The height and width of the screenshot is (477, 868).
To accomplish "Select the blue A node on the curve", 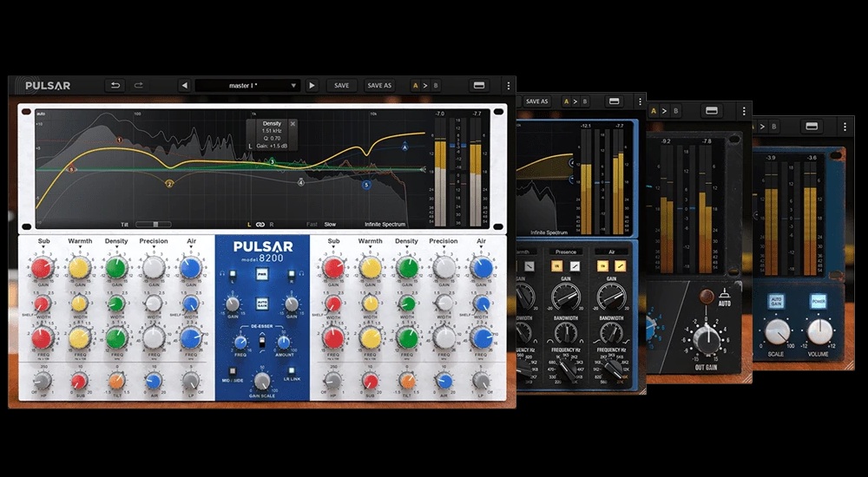I will 404,147.
